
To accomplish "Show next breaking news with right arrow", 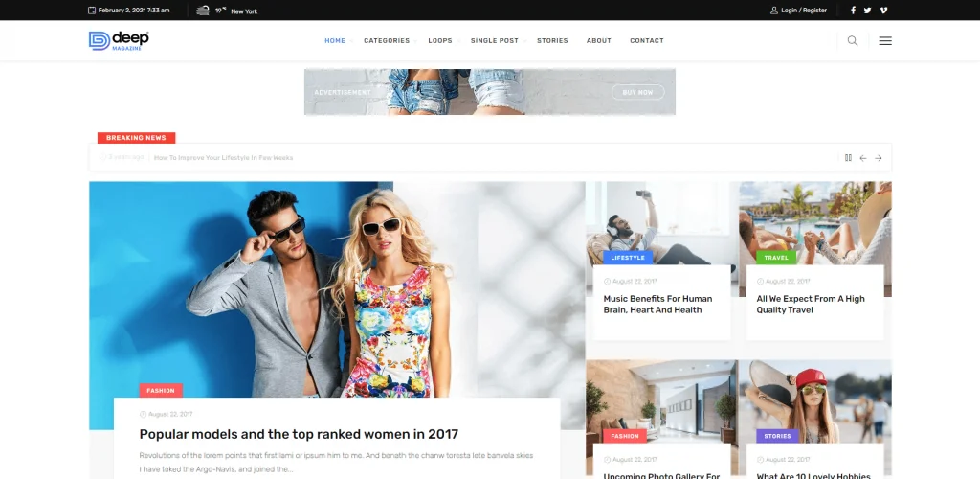I will (x=879, y=158).
